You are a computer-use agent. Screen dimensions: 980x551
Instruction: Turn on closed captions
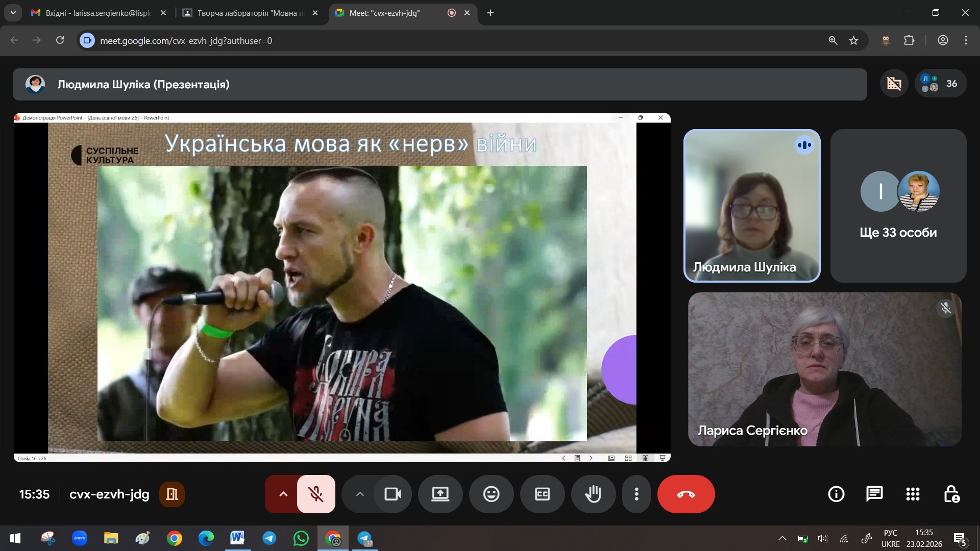pos(542,494)
